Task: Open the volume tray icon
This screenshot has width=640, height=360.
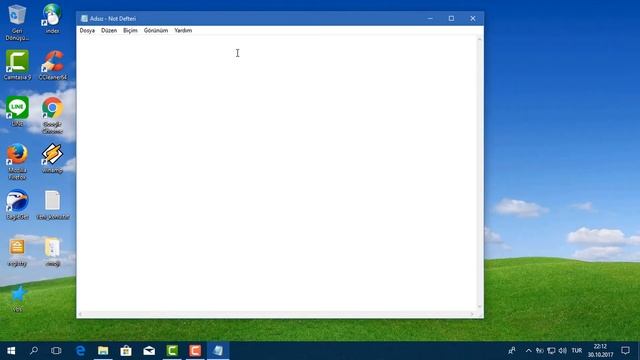Action: tap(562, 351)
